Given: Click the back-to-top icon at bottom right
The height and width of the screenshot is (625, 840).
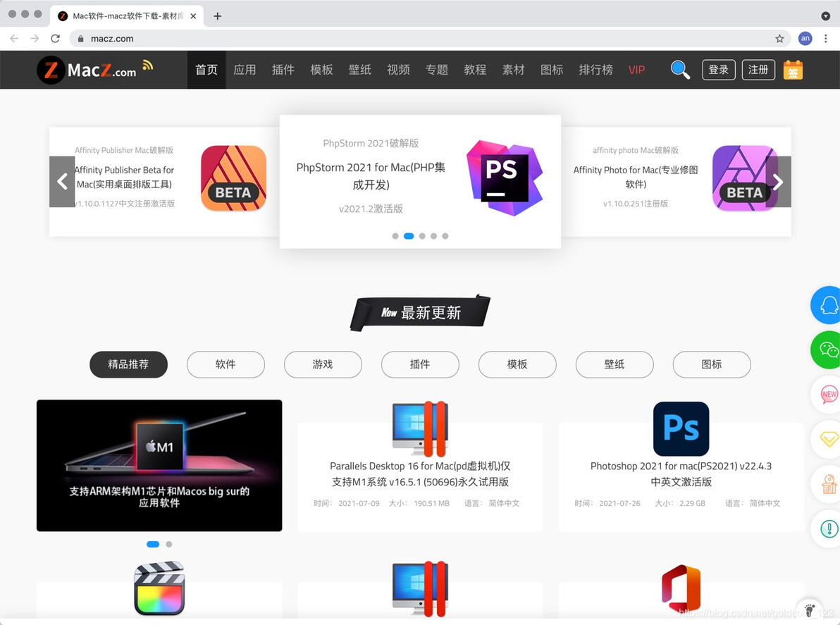Looking at the screenshot, I should click(x=810, y=610).
